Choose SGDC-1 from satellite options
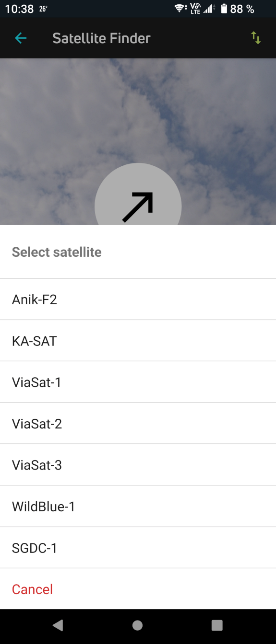This screenshot has width=276, height=644. coord(138,548)
